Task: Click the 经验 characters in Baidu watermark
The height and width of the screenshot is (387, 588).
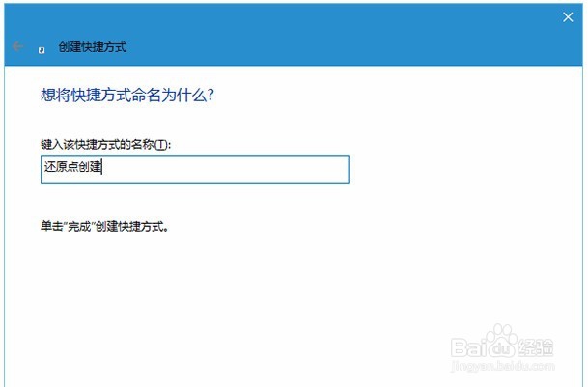Action: point(535,347)
